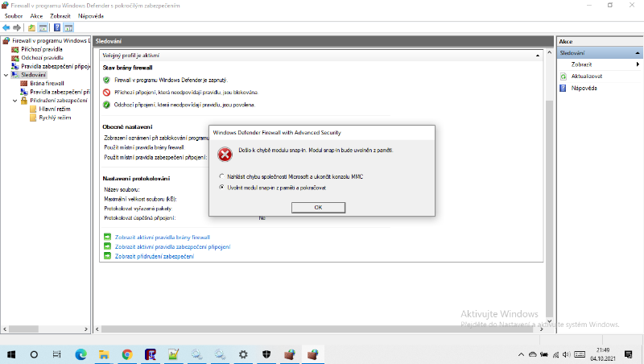Click OK in the error dialog

click(x=318, y=208)
